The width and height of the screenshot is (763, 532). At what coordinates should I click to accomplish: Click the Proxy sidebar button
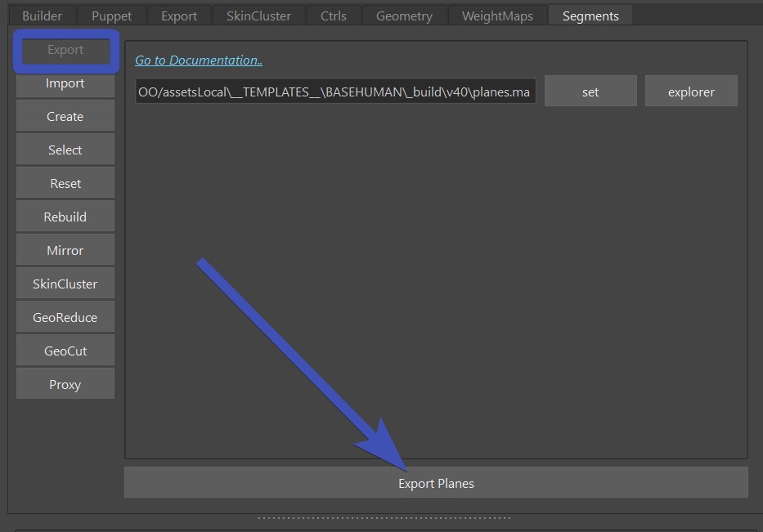tap(65, 385)
